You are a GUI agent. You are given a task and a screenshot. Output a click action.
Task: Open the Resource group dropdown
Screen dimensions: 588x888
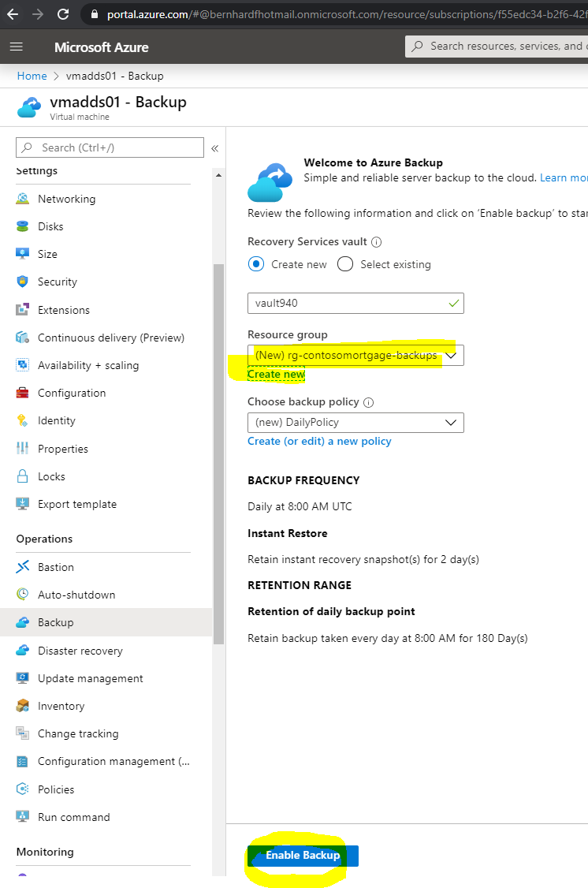tap(355, 356)
